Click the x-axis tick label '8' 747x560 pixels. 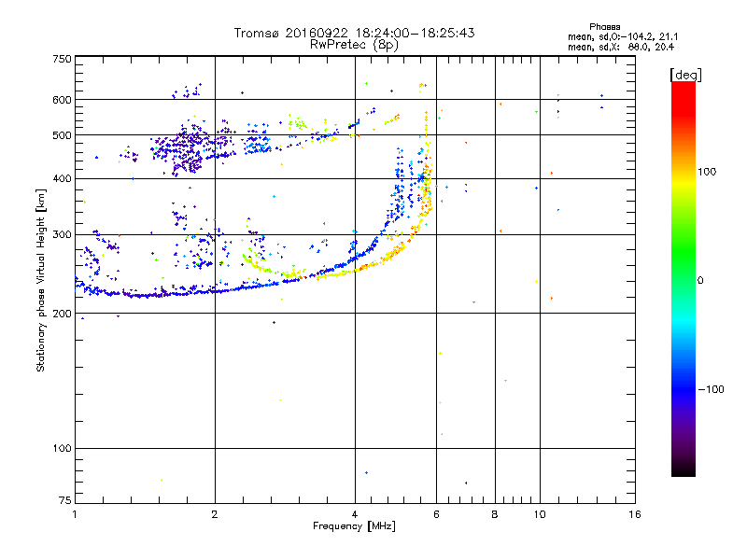(495, 514)
